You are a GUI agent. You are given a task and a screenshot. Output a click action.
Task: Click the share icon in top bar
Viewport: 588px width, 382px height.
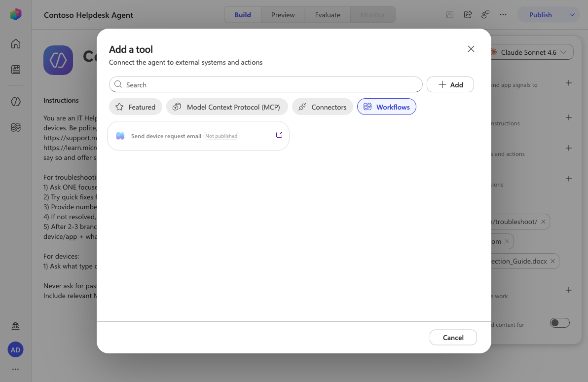tap(468, 15)
